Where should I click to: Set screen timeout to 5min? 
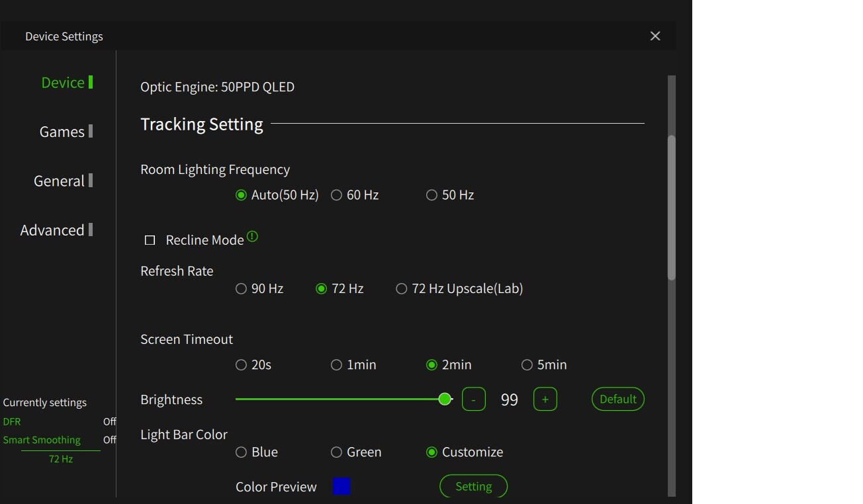pos(544,365)
